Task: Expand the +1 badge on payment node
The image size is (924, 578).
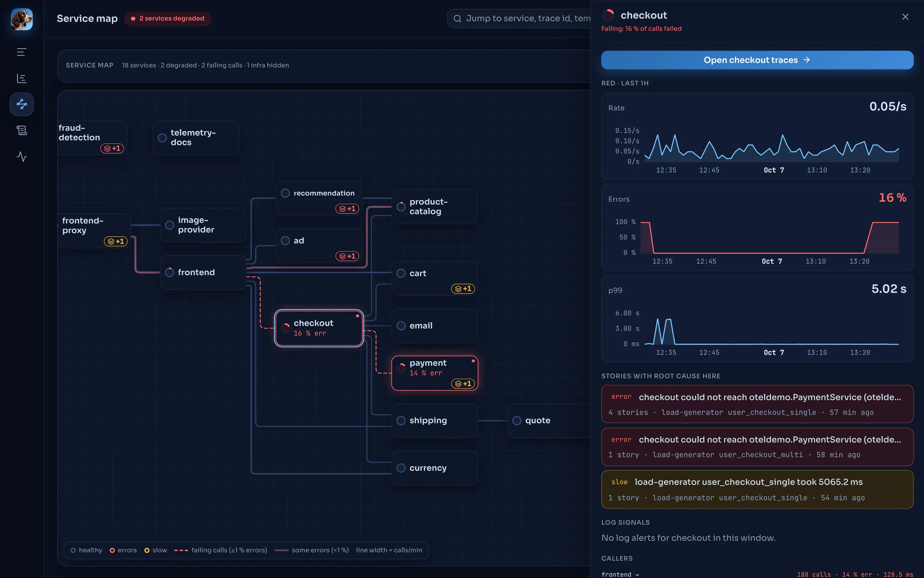Action: (x=463, y=383)
